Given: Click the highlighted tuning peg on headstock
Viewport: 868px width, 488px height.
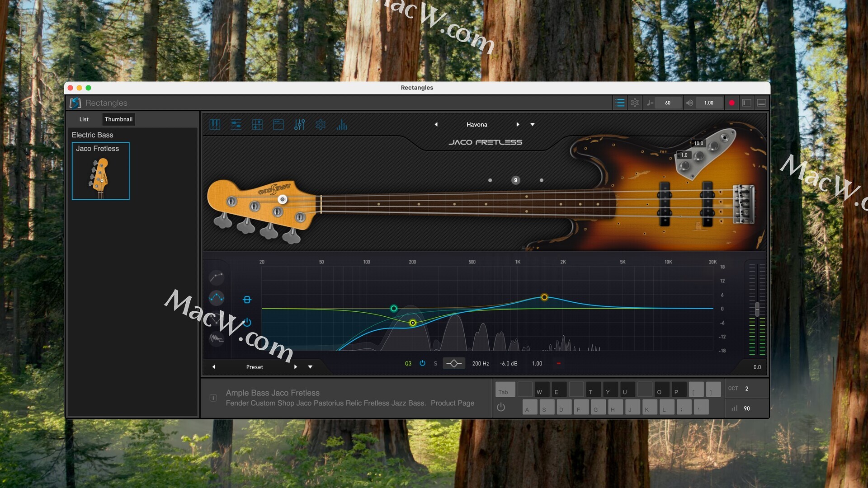Looking at the screenshot, I should (283, 199).
